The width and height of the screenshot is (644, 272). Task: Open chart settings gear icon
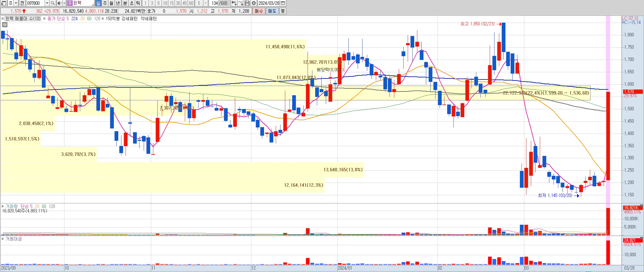pyautogui.click(x=254, y=3)
